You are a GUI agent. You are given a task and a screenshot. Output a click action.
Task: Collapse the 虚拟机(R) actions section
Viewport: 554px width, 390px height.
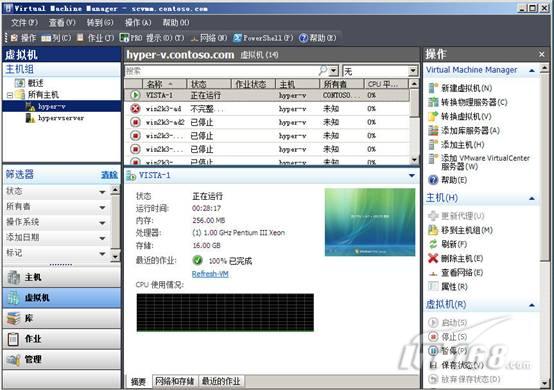[532, 305]
